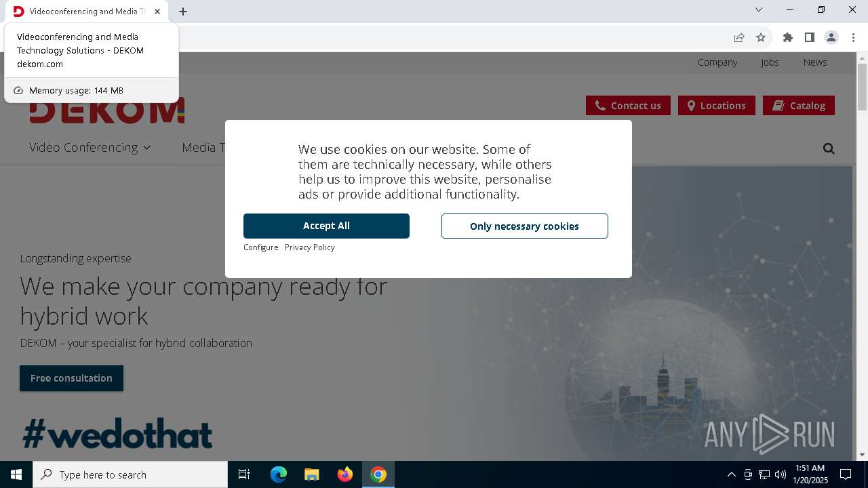Click Contact us button
868x488 pixels.
(x=628, y=105)
